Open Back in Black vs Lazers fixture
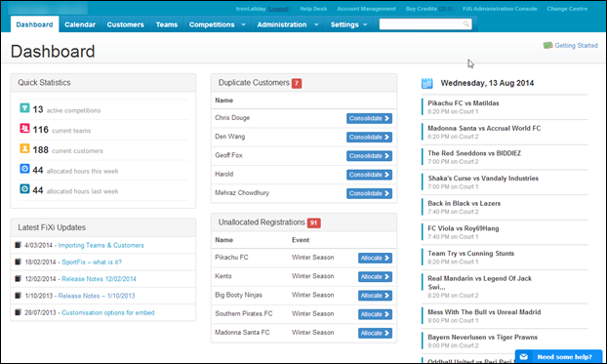Image resolution: width=607 pixels, height=364 pixels. pyautogui.click(x=465, y=203)
